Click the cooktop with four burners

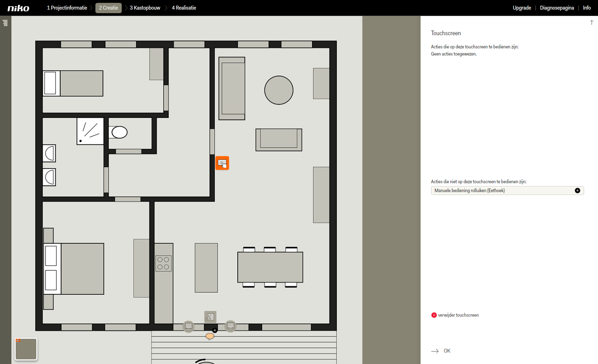(x=163, y=264)
